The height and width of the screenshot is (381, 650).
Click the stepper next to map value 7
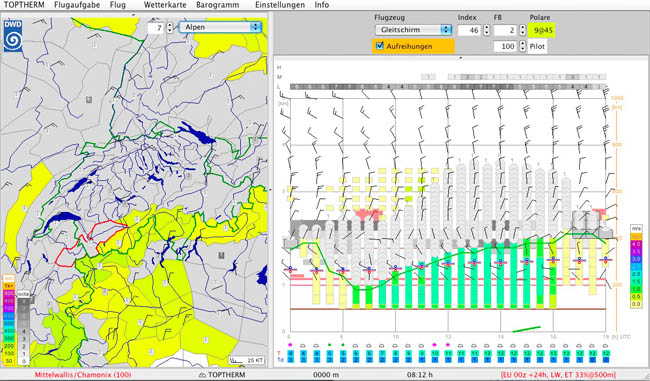pyautogui.click(x=170, y=28)
